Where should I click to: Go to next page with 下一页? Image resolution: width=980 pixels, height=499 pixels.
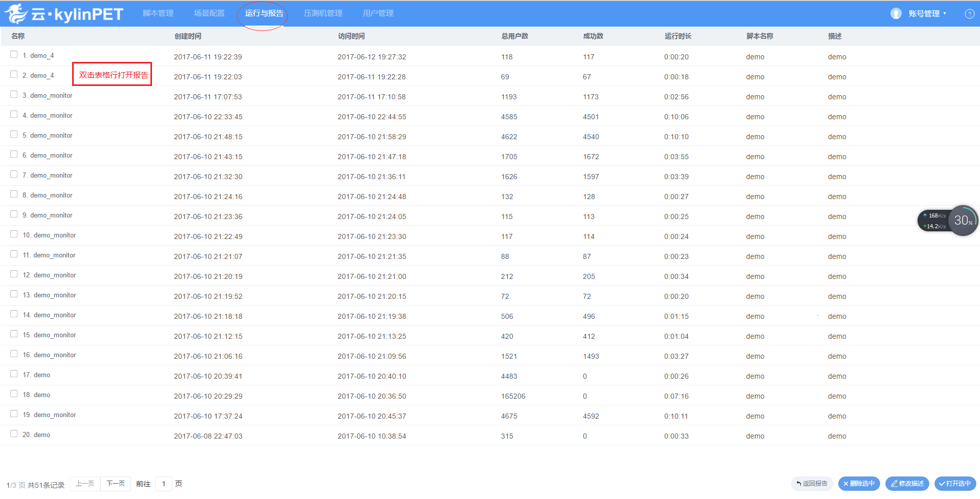tap(116, 484)
